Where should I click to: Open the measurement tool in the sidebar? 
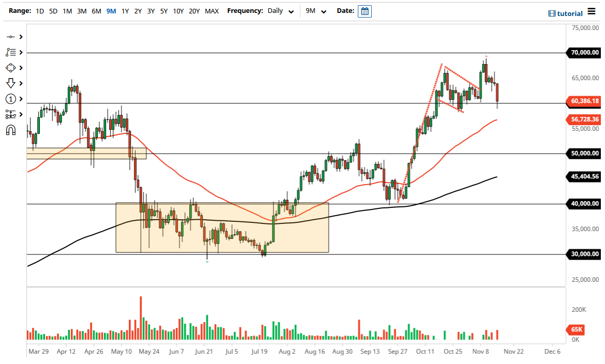[10, 114]
